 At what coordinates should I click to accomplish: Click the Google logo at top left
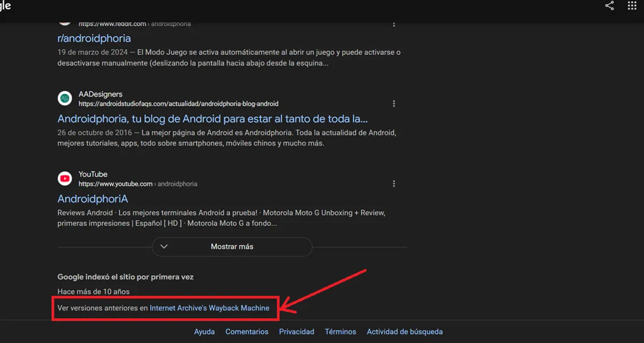(x=5, y=6)
